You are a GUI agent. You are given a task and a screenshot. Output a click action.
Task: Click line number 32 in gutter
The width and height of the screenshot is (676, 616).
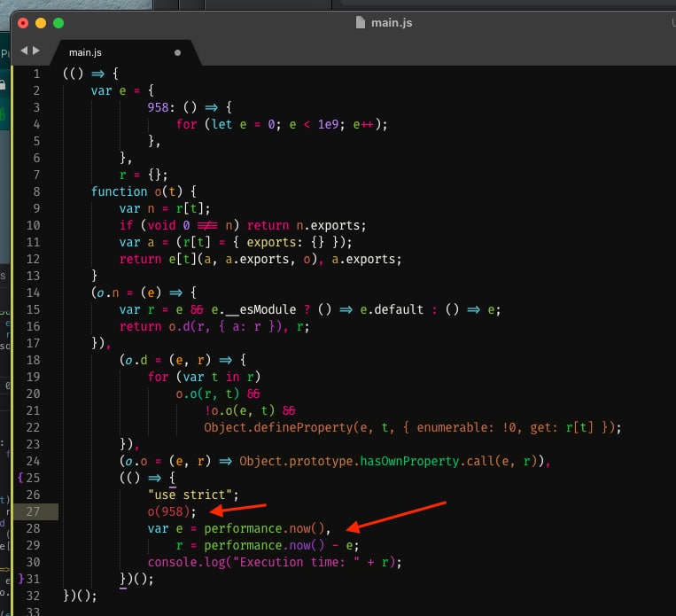coord(34,596)
